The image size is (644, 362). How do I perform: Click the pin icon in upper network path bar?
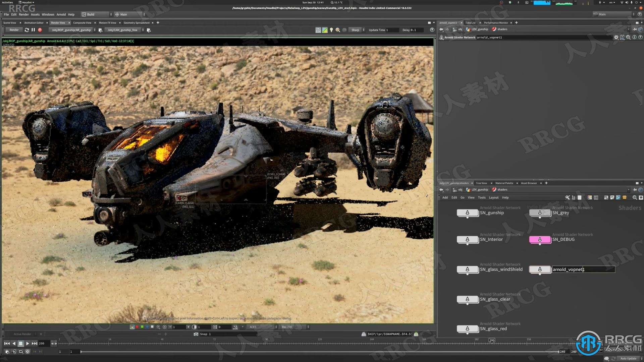point(635,29)
